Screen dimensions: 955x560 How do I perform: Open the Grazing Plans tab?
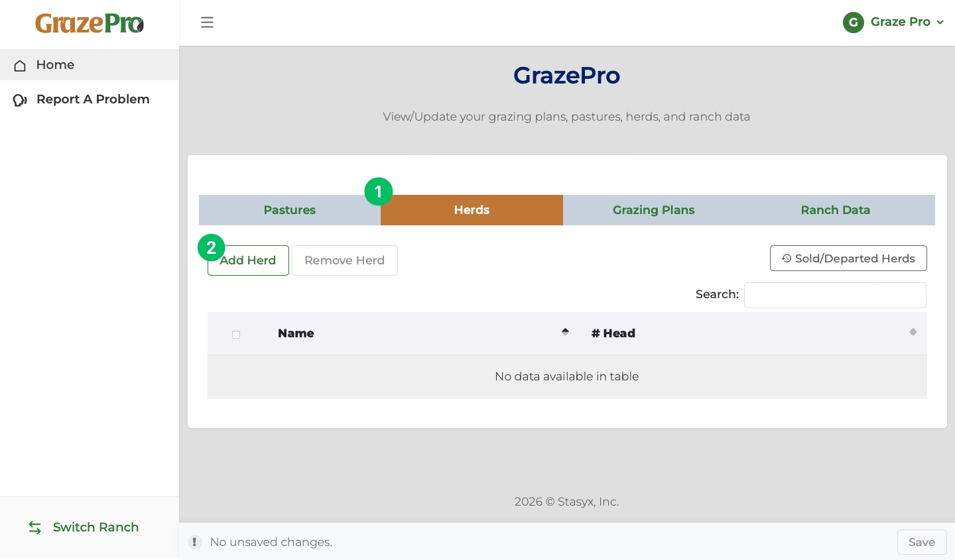(654, 210)
